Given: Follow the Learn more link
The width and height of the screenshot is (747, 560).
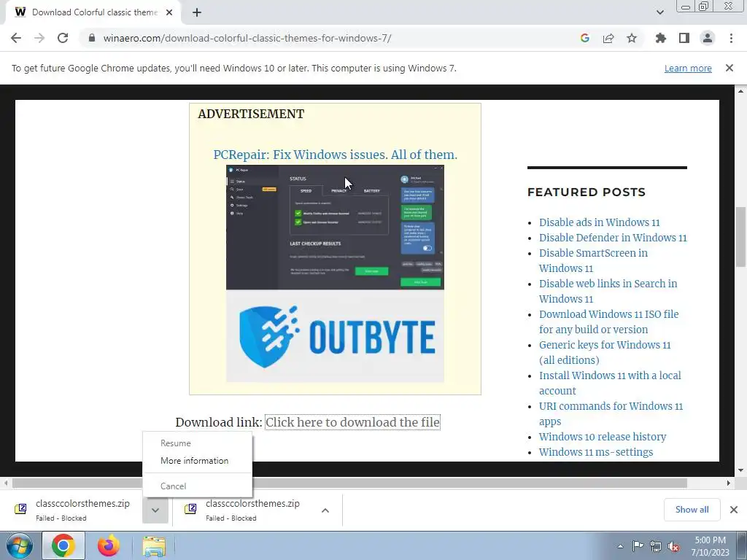Looking at the screenshot, I should [x=688, y=68].
